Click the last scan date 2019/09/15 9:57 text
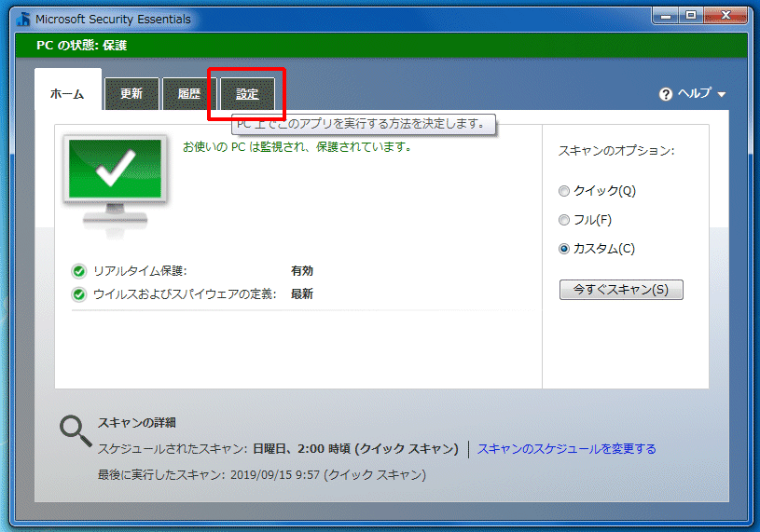 [x=275, y=475]
